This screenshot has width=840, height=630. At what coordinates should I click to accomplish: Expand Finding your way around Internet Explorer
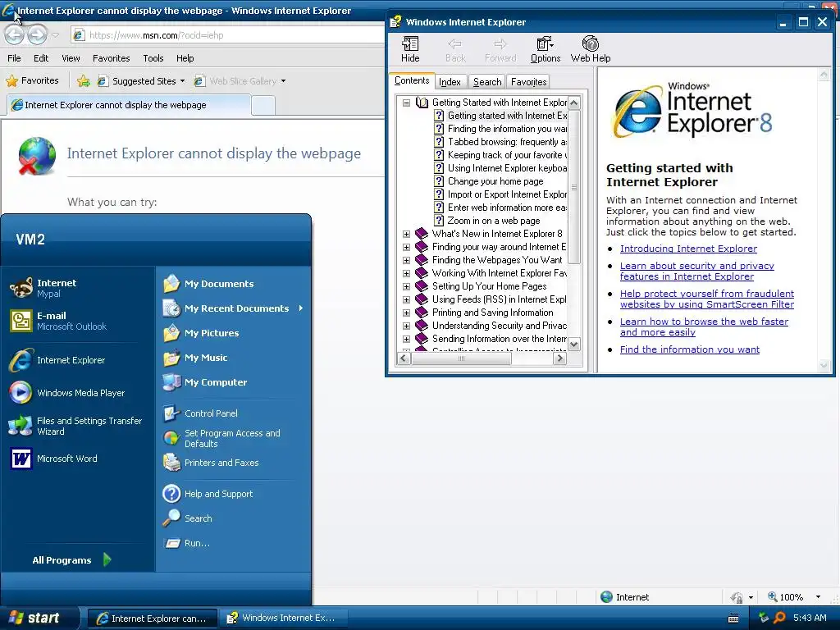(x=407, y=247)
